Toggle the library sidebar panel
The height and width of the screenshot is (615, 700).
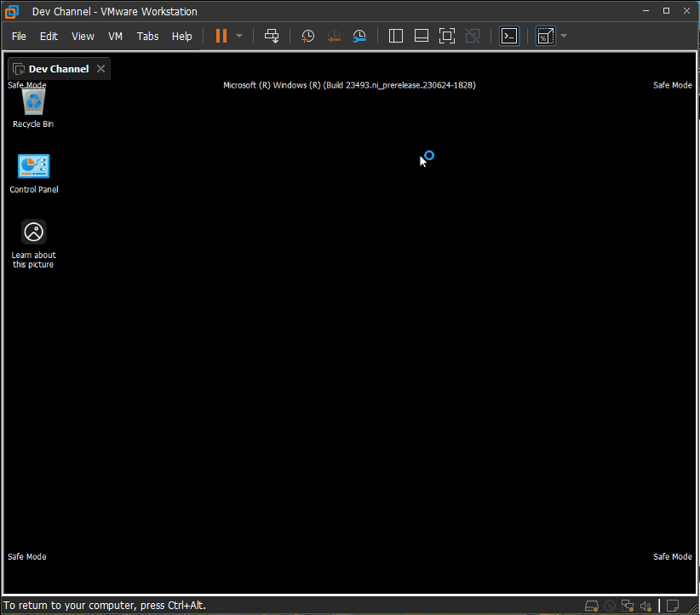pos(395,36)
